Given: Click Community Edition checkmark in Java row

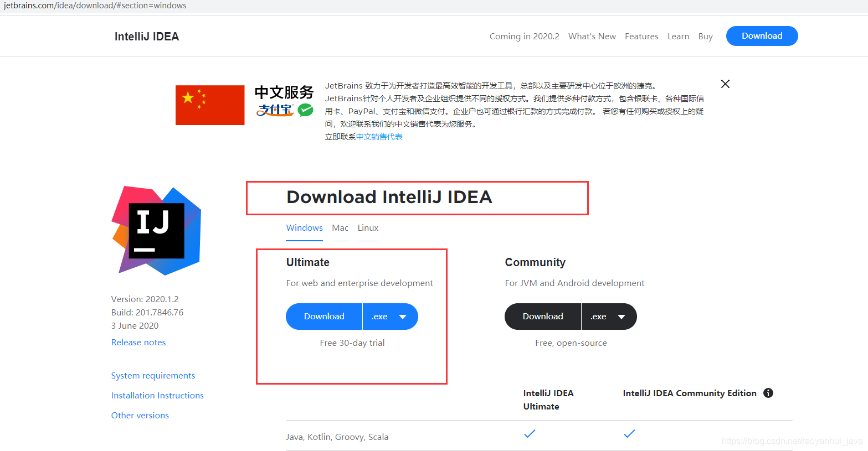Looking at the screenshot, I should click(x=629, y=433).
